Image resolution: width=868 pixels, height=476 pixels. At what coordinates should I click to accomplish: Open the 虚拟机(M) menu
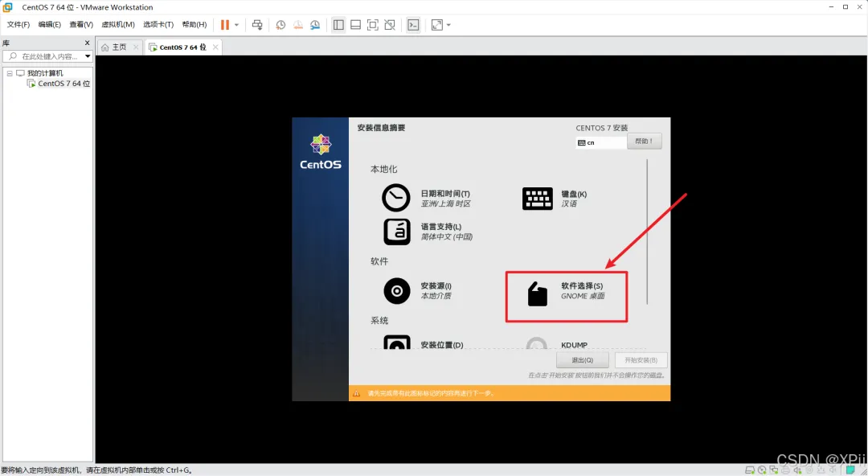118,24
